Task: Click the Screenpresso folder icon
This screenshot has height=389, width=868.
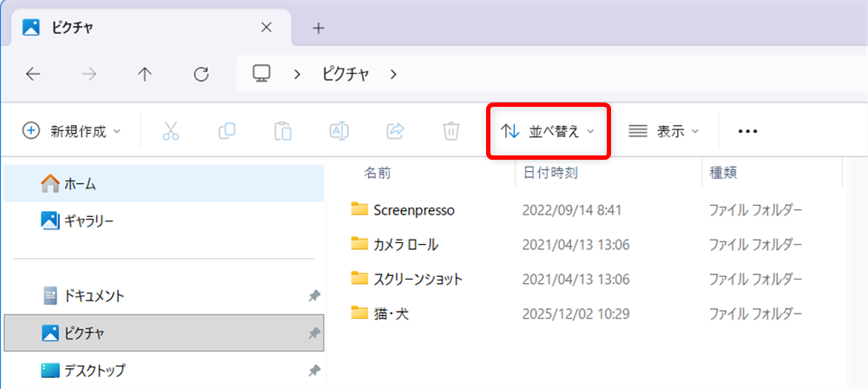Action: click(360, 209)
